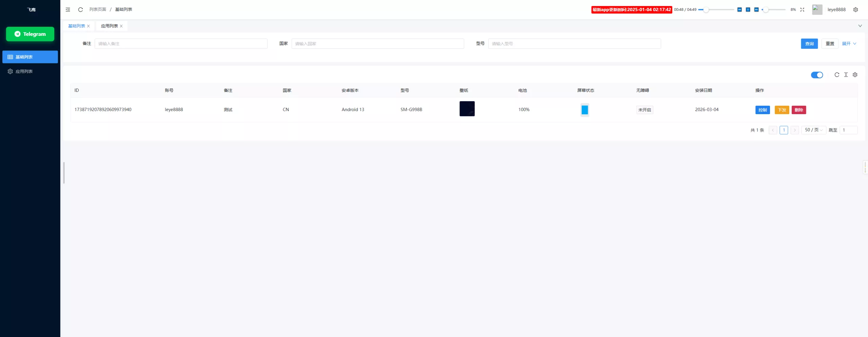
Task: Open table density icon
Action: (x=846, y=75)
